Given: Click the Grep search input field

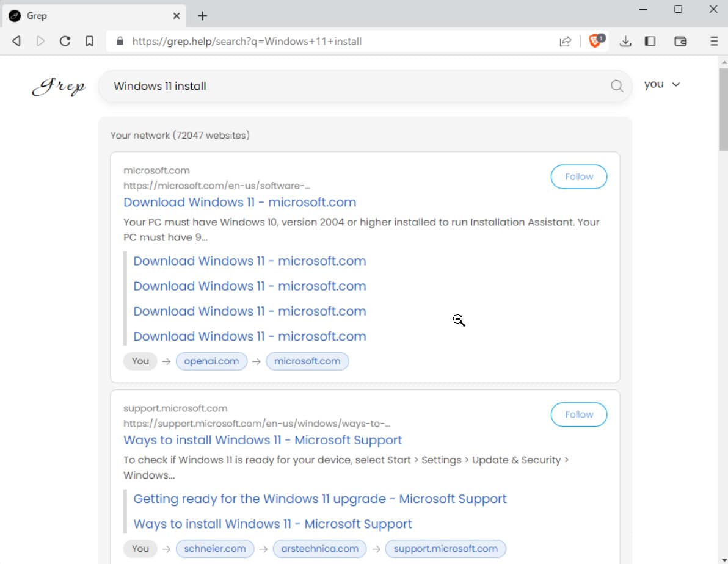Looking at the screenshot, I should click(x=354, y=86).
